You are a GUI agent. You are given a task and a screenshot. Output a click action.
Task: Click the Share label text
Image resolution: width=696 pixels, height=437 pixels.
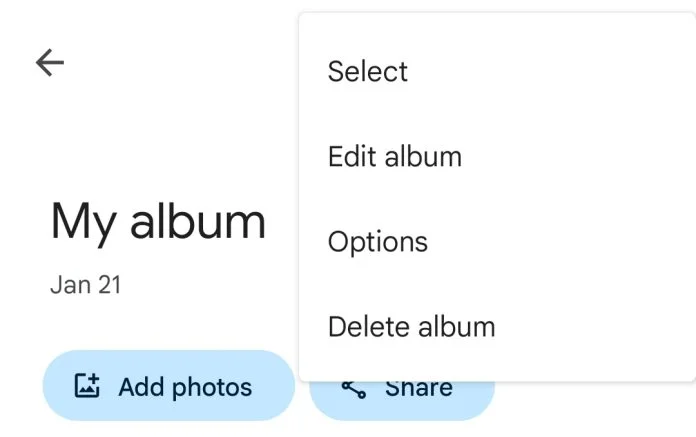pyautogui.click(x=419, y=390)
